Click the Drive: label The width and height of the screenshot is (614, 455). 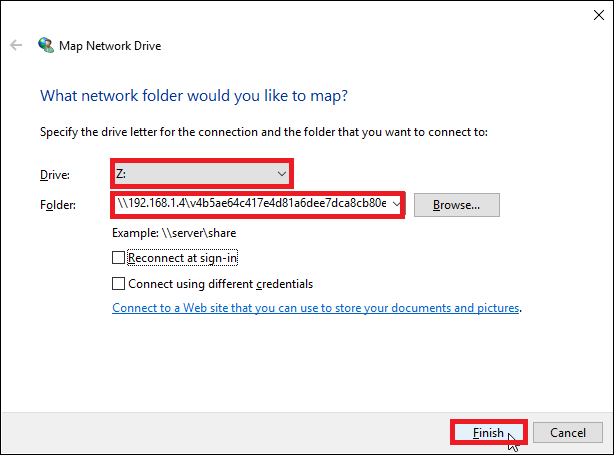53,175
